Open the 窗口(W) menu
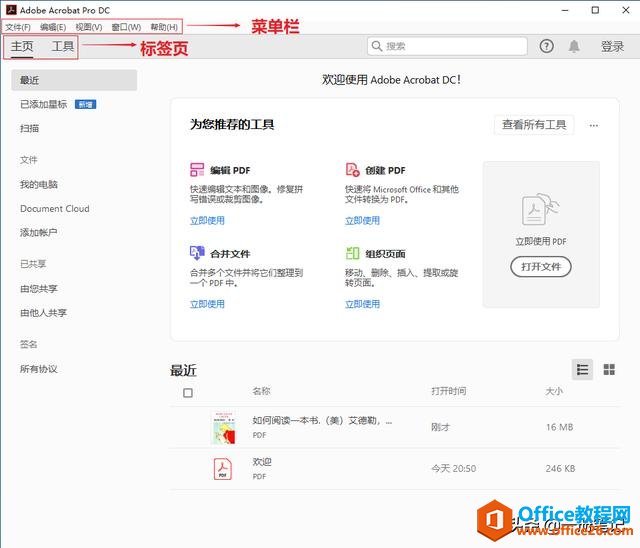 (126, 27)
